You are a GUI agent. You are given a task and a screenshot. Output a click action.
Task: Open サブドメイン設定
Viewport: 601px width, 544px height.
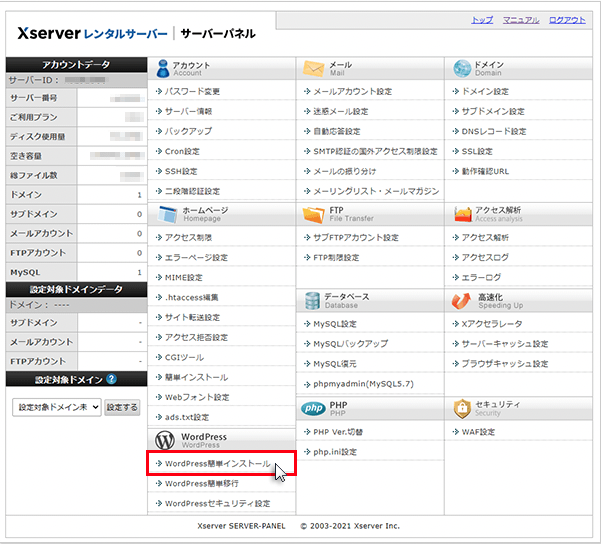coord(493,111)
